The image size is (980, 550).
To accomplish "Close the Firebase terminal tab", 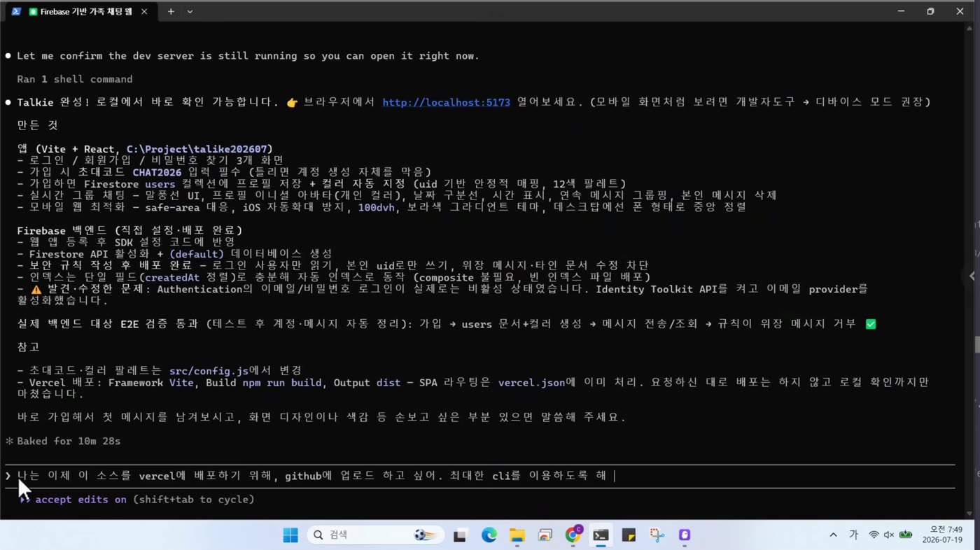I will point(144,12).
